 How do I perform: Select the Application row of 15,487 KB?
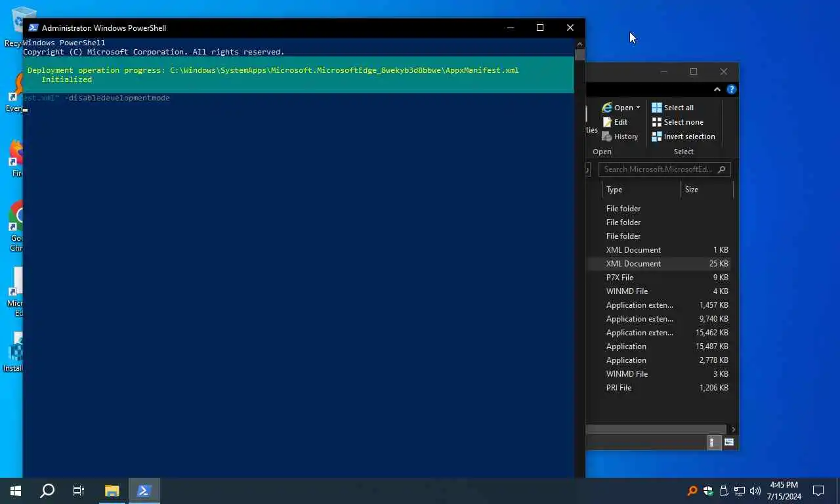[x=660, y=346]
